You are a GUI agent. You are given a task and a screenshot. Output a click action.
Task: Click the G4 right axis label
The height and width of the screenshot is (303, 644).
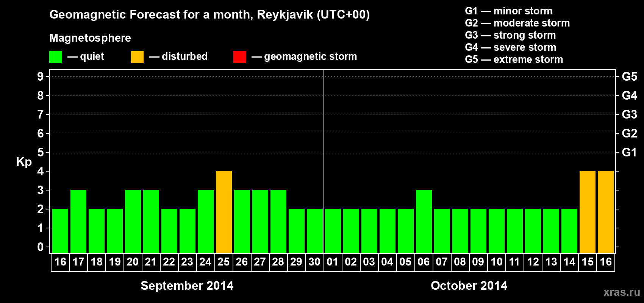630,95
